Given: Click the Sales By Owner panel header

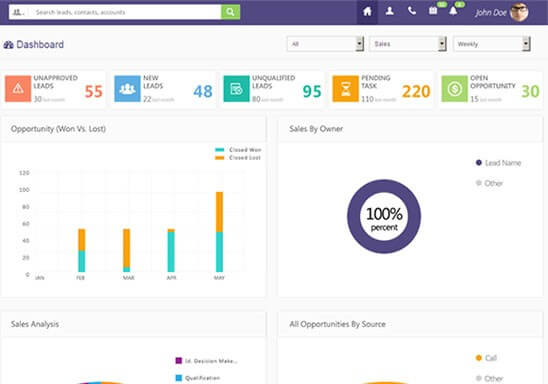Looking at the screenshot, I should [x=410, y=129].
